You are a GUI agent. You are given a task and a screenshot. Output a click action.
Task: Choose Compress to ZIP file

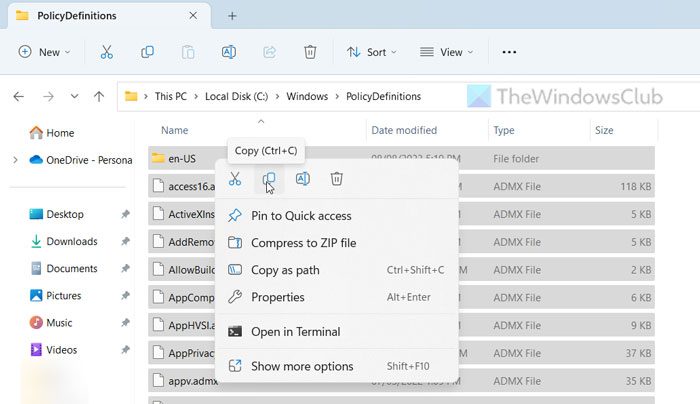pos(303,243)
